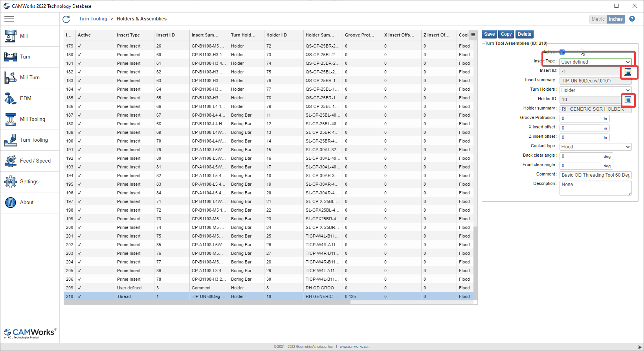Image resolution: width=644 pixels, height=351 pixels.
Task: Go to the Turn machine section
Action: [30, 57]
